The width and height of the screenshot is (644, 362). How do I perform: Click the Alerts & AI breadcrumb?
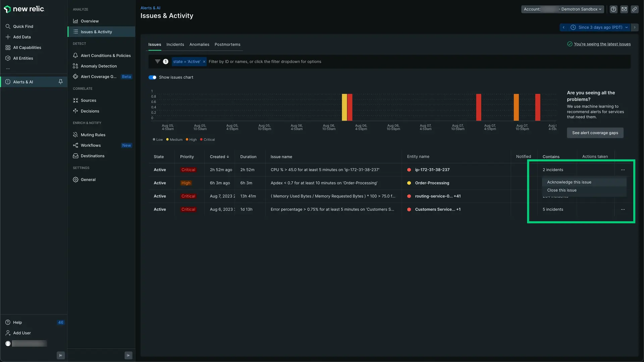pos(150,8)
